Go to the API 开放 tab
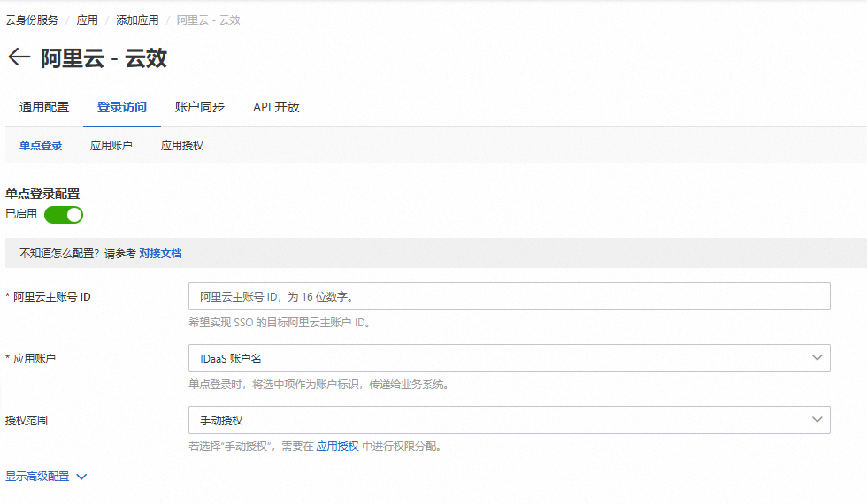Screen dimensions: 867x504 pos(276,107)
